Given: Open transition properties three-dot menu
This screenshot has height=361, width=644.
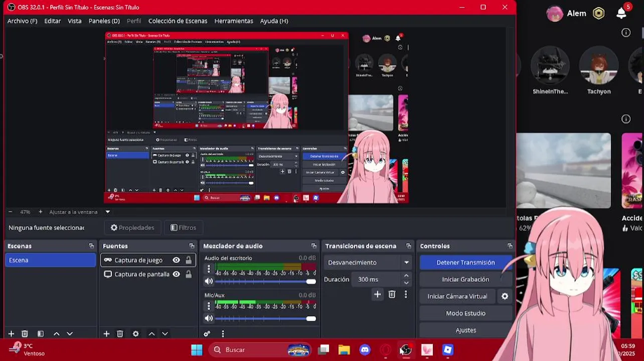Looking at the screenshot, I should click(x=406, y=295).
